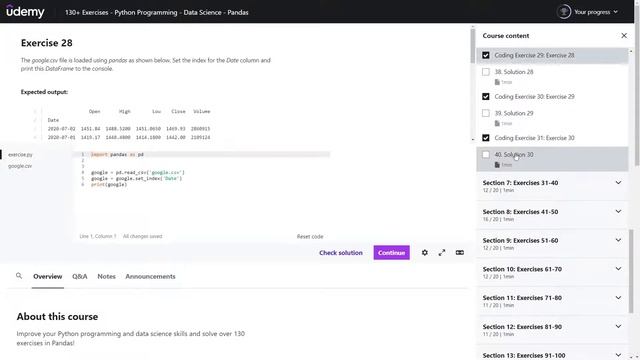Viewport: 640px width, 360px height.
Task: Expand Section 10: Exercises 61-70
Action: coord(552,272)
